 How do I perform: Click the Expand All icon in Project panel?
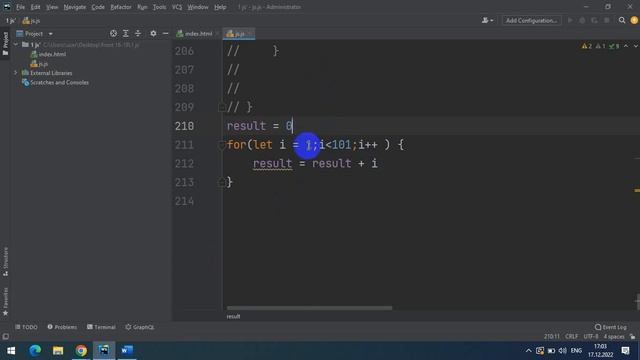tap(126, 34)
